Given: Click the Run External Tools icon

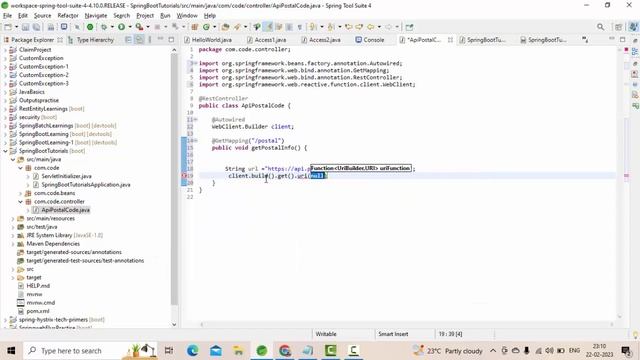Looking at the screenshot, I should (139, 27).
